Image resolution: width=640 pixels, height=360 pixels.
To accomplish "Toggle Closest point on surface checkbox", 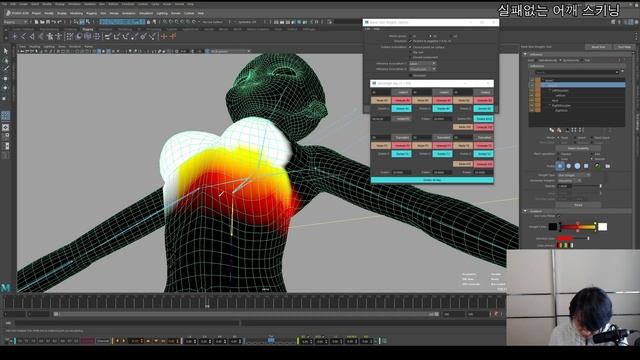I will pos(411,47).
